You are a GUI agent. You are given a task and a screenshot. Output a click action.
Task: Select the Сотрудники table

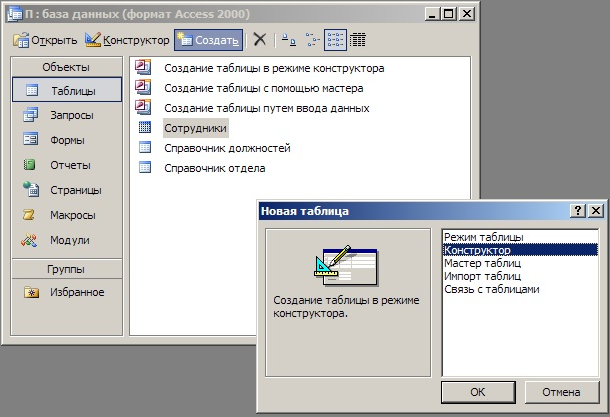coord(195,128)
